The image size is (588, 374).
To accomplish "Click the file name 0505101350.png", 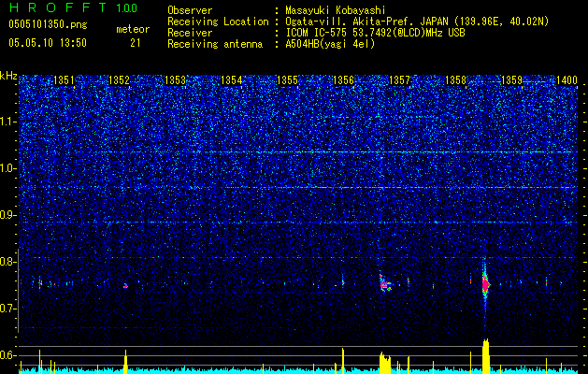I will point(48,24).
